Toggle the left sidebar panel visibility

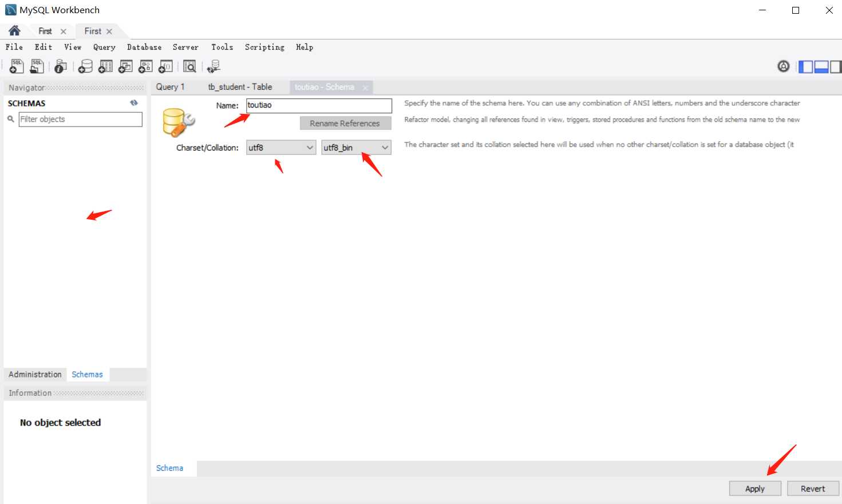pyautogui.click(x=806, y=66)
